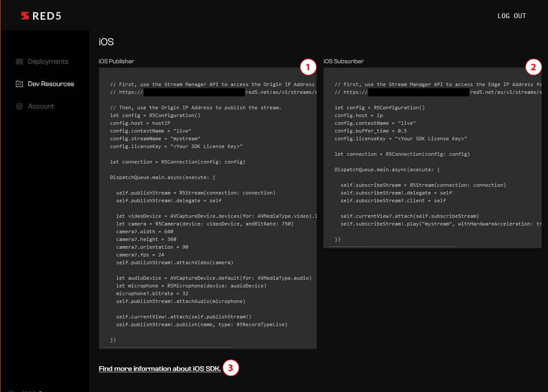Click the 'iOS Publisher' label
548x392 pixels.
[x=117, y=61]
